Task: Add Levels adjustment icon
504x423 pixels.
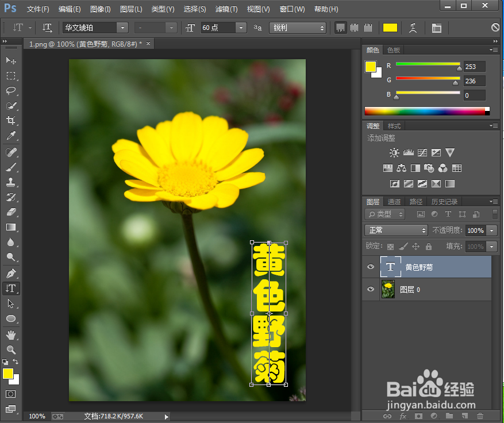Action: tap(408, 152)
